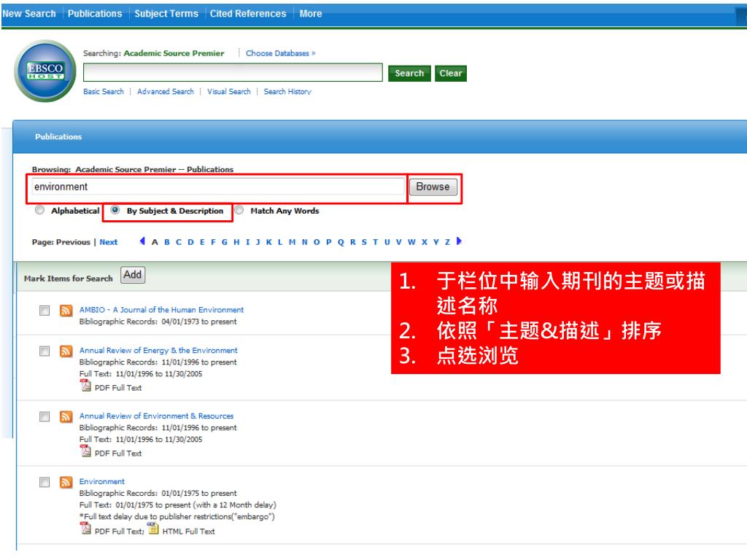The height and width of the screenshot is (560, 747).
Task: Open RSS feed icon for Environment journal
Action: [x=66, y=483]
